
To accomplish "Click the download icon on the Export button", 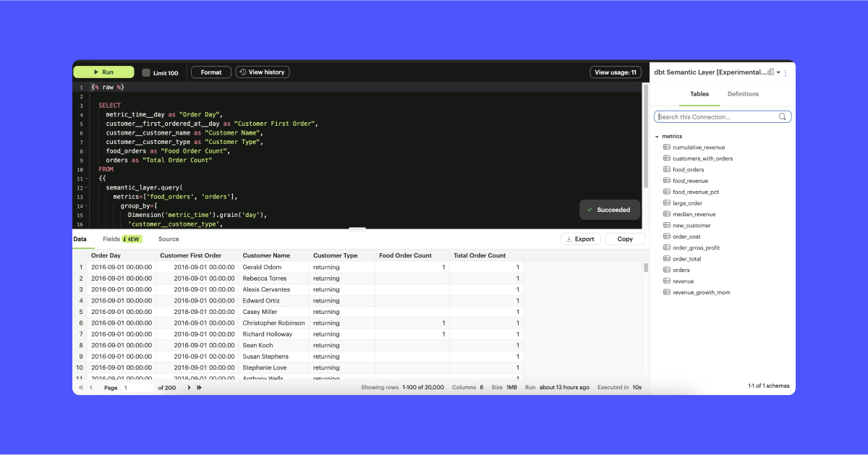I will pos(571,239).
